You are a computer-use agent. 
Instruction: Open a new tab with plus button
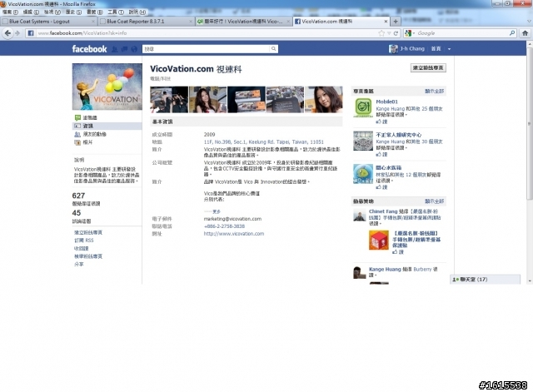(x=396, y=21)
